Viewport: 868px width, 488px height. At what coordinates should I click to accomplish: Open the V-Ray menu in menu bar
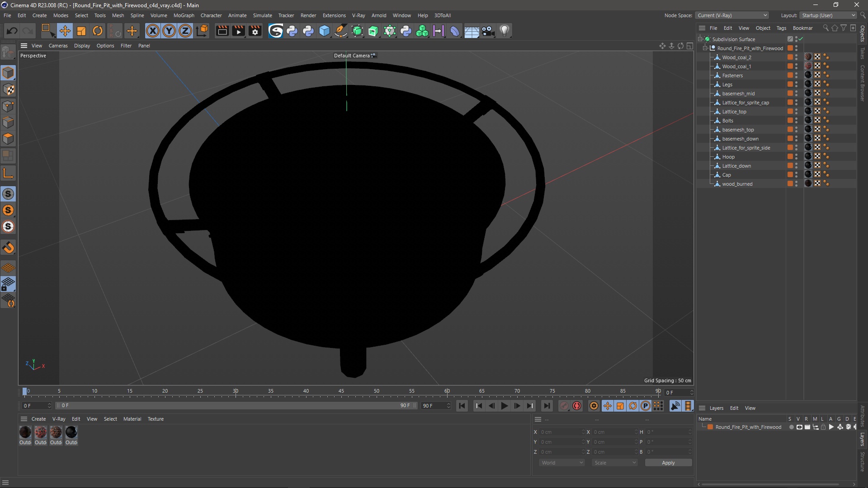point(359,15)
